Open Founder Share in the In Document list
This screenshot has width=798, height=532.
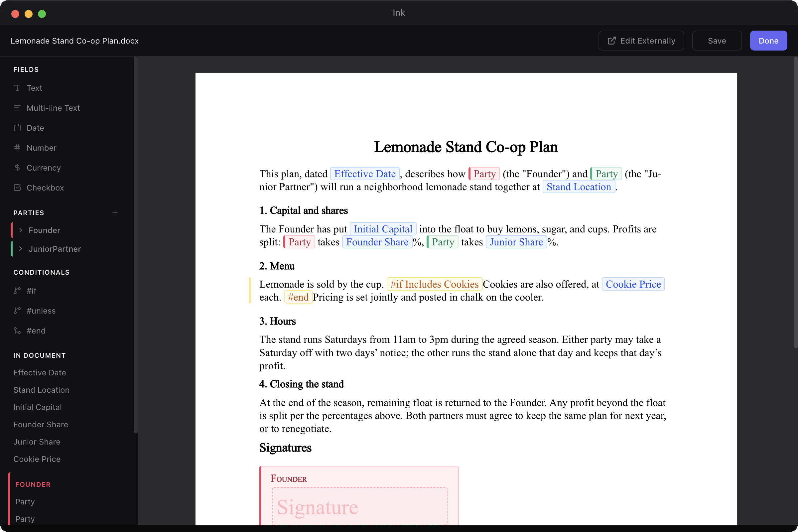click(x=41, y=425)
